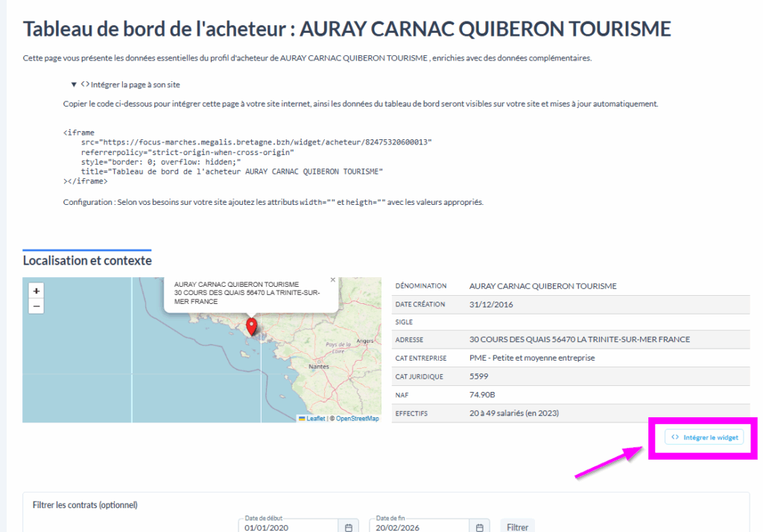Click the red location marker pin

coord(252,326)
